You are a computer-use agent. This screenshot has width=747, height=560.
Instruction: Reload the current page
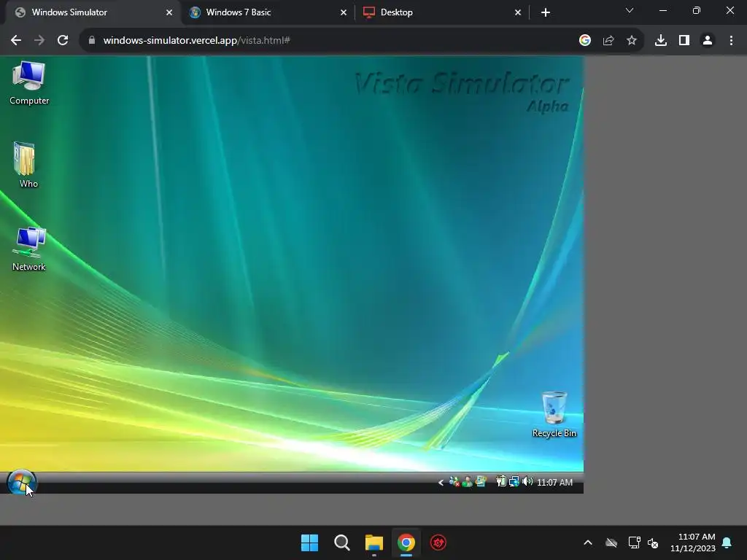(x=63, y=41)
